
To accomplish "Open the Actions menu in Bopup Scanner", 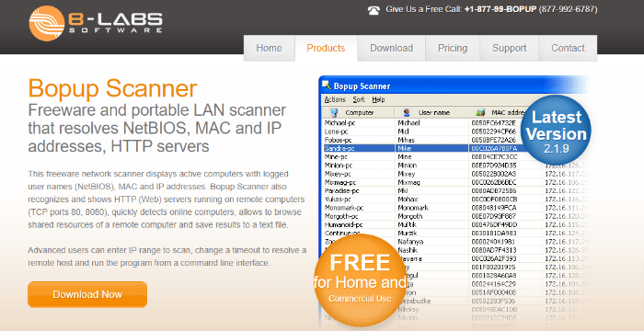I will click(335, 99).
